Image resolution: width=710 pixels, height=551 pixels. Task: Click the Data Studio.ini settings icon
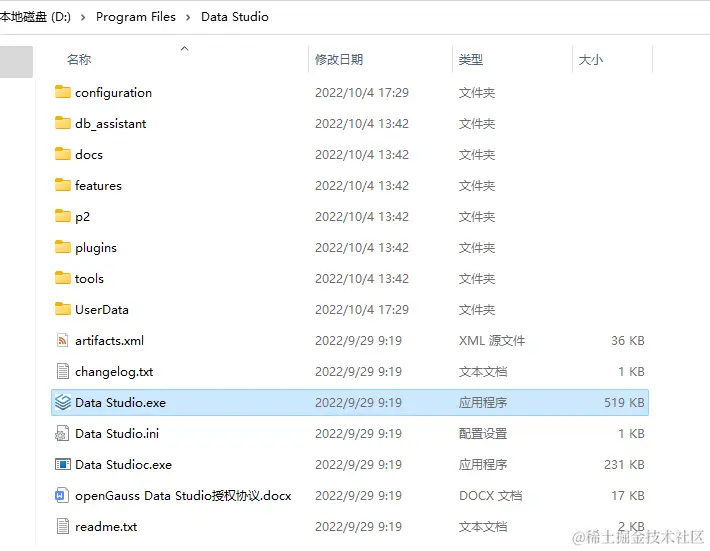62,433
